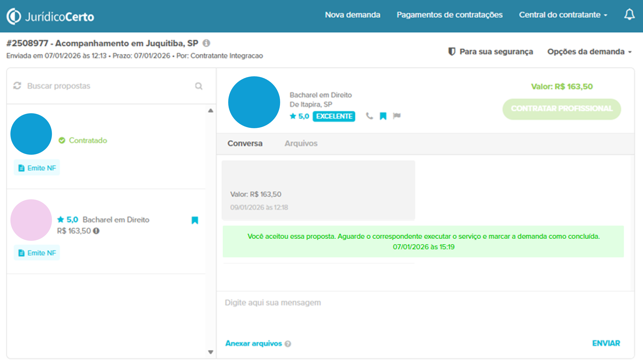This screenshot has width=643, height=364.
Task: Click the phone icon beside EXCELENTE badge
Action: pos(369,116)
